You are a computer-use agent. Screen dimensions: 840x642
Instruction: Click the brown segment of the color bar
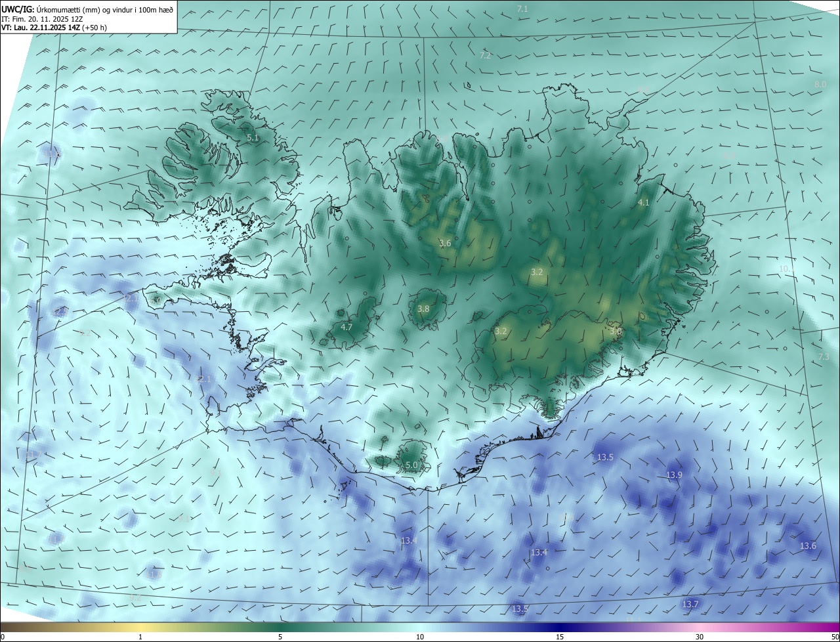[26, 627]
